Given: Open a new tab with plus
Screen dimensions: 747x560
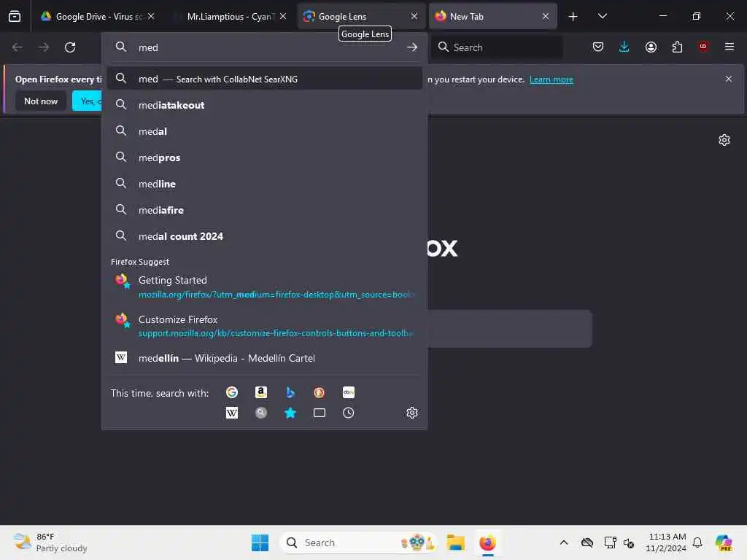Looking at the screenshot, I should pos(573,17).
